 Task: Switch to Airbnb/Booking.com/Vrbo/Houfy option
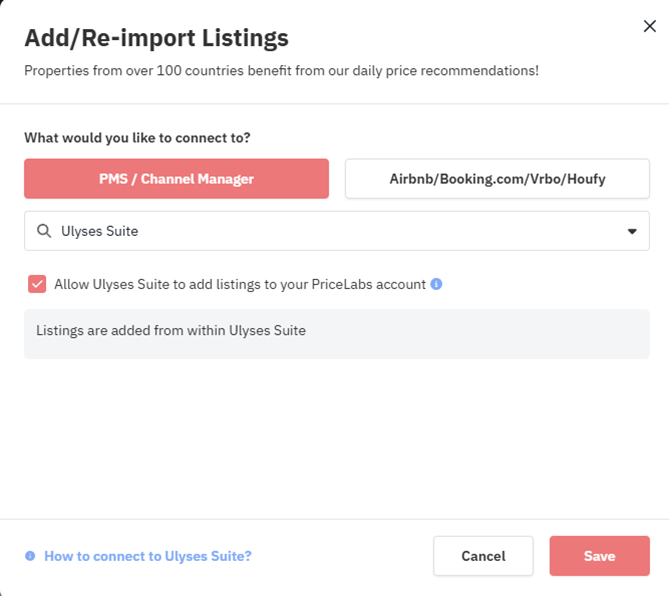[x=497, y=179]
